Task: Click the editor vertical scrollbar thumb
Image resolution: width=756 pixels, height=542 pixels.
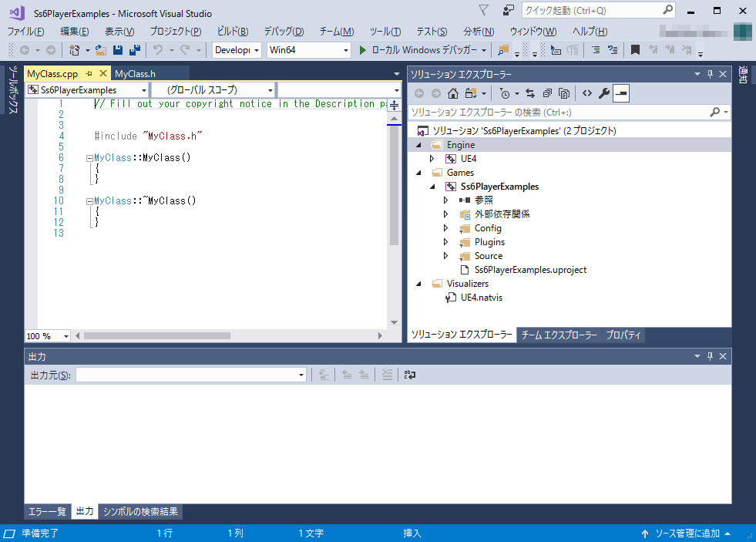Action: [394, 185]
